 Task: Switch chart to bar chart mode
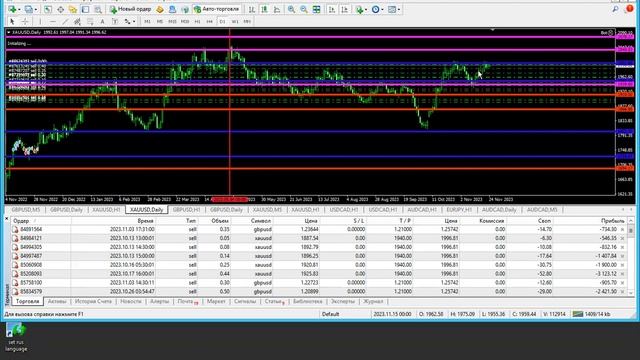[252, 9]
